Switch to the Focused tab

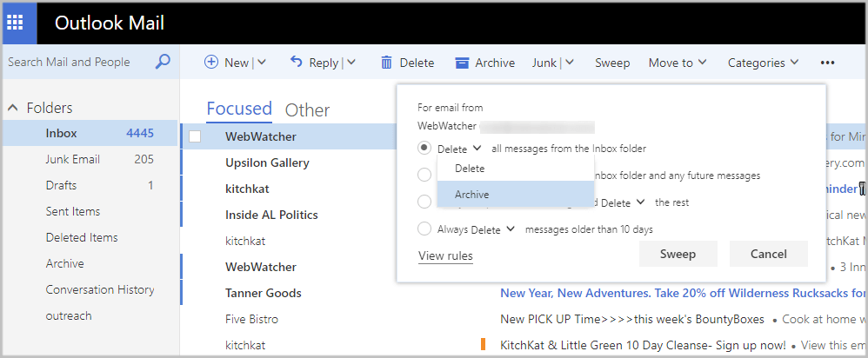pyautogui.click(x=239, y=108)
